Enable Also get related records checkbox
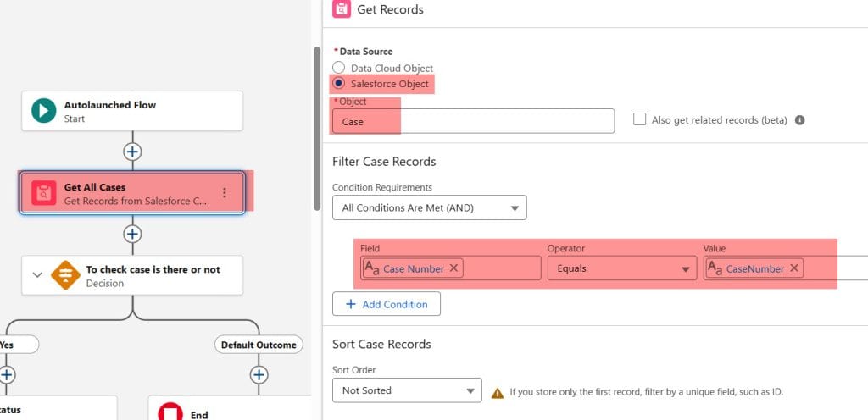 point(639,119)
